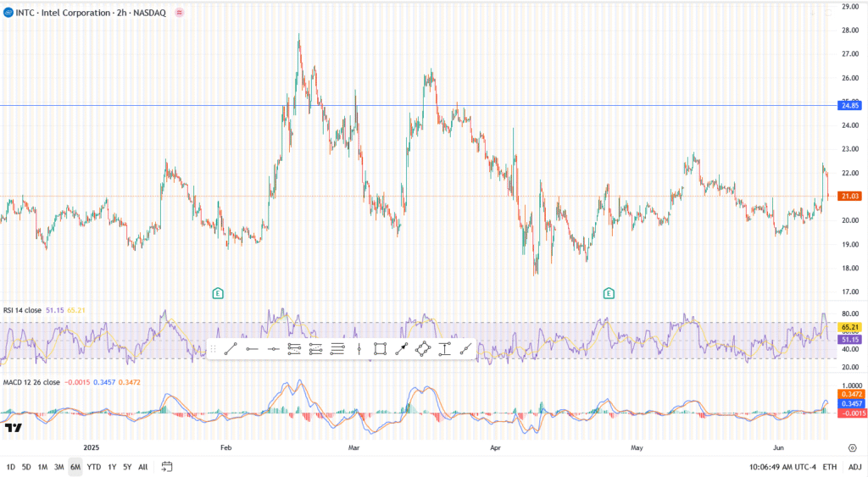
Task: Click the first earnings E marker
Action: tap(218, 293)
